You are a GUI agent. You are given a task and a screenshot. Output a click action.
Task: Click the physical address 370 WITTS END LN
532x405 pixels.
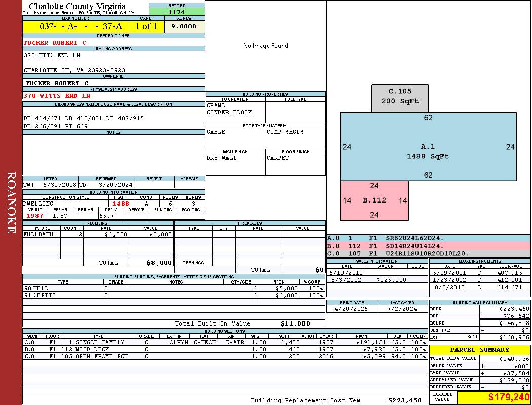[57, 95]
